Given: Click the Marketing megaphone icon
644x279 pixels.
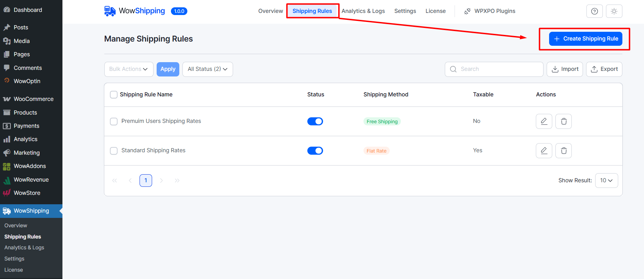Looking at the screenshot, I should [7, 153].
